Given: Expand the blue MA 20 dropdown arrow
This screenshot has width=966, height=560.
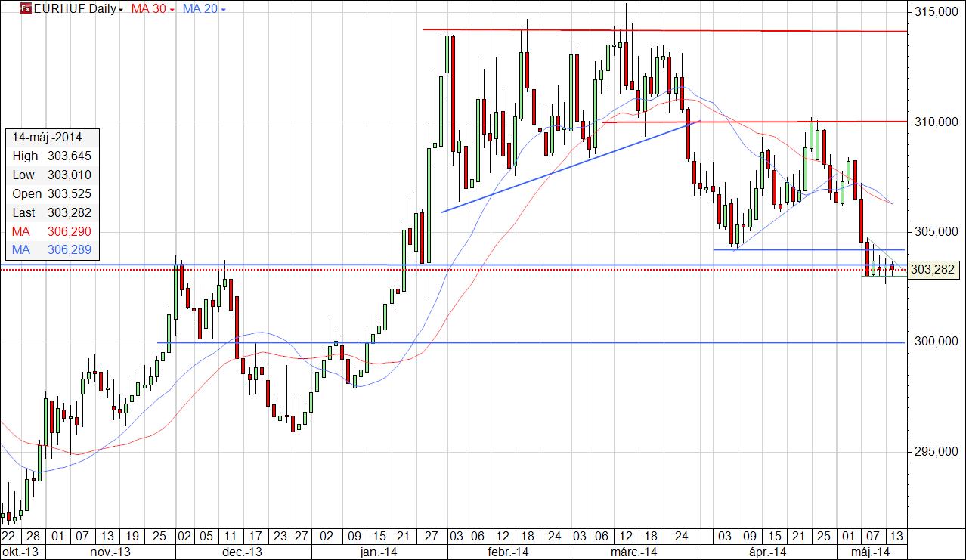Looking at the screenshot, I should pyautogui.click(x=222, y=9).
